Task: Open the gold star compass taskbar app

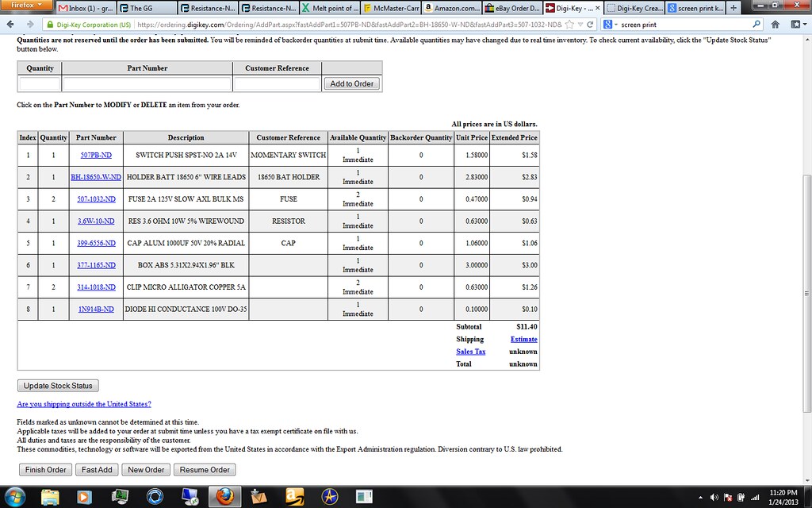Action: (329, 497)
